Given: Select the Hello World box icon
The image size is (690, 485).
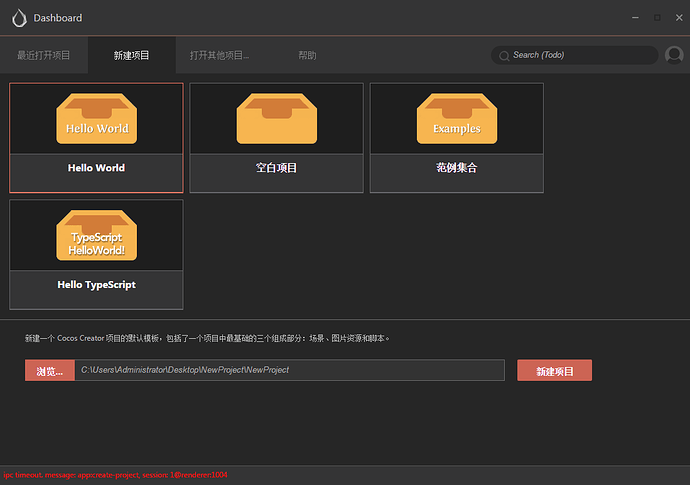Looking at the screenshot, I should tap(96, 118).
